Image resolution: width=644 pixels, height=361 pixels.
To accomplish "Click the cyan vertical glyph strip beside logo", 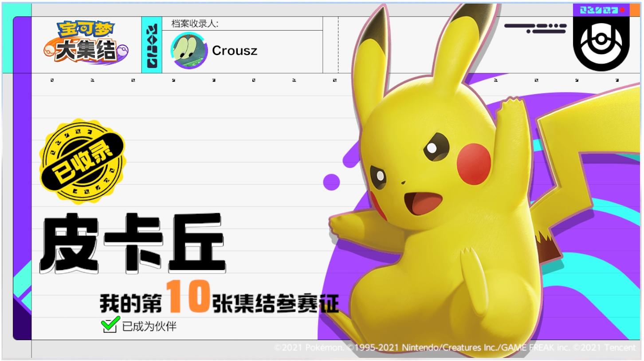I will pos(152,45).
